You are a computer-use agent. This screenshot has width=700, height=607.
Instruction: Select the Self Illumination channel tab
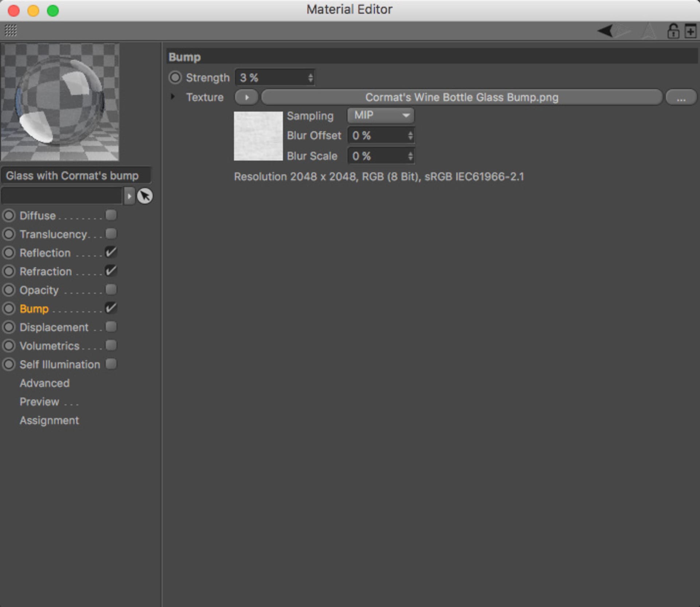click(60, 364)
